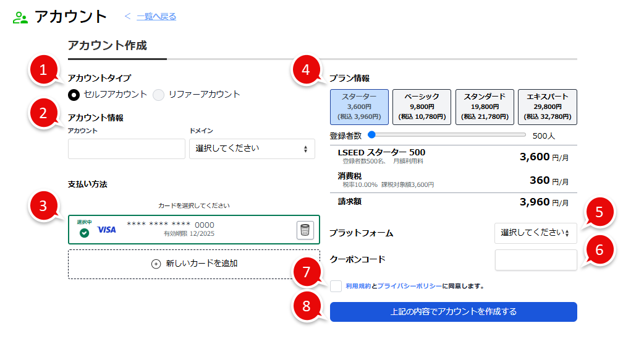Click the trash icon on the Visa card
644x354 pixels.
click(305, 230)
